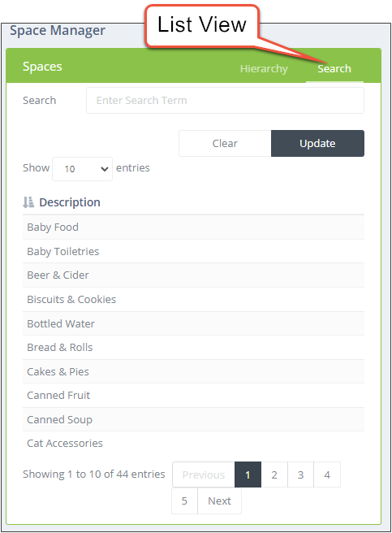392x533 pixels.
Task: Select the Cat Accessories row
Action: click(x=193, y=444)
